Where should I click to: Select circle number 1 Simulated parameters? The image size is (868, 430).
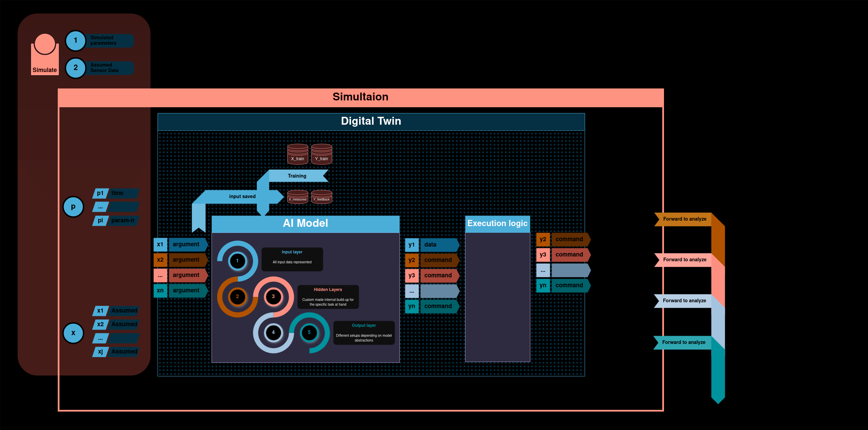(76, 41)
